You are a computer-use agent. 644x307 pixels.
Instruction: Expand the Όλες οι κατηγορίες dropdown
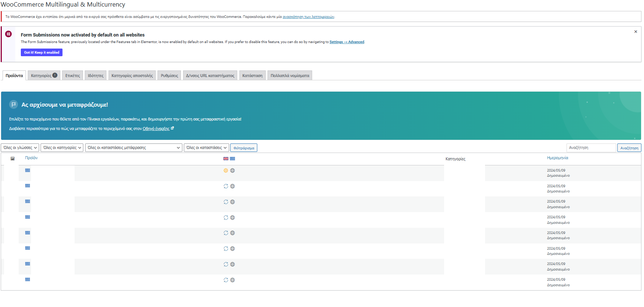(x=62, y=147)
